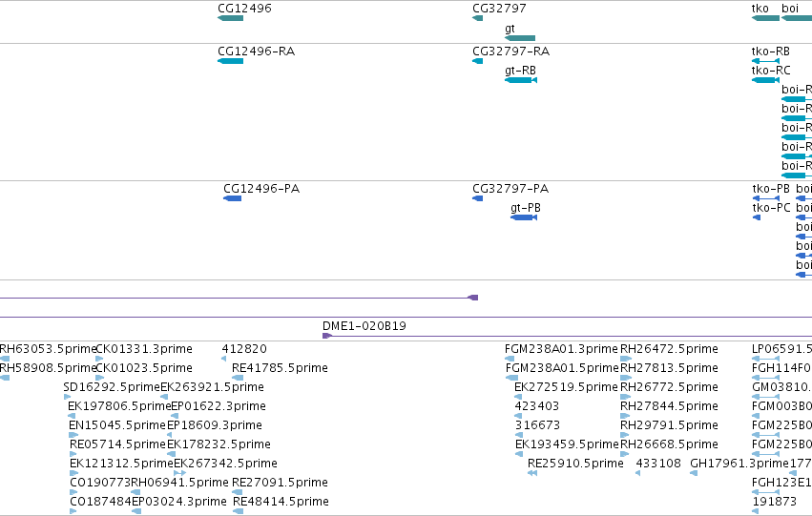The height and width of the screenshot is (516, 812).
Task: Select the CG12496 gene label
Action: point(244,9)
